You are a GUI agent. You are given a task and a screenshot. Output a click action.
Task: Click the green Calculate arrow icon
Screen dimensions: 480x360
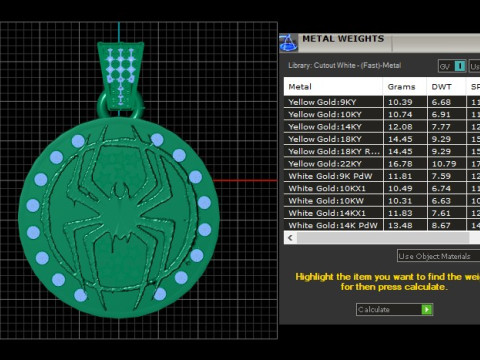pos(427,310)
